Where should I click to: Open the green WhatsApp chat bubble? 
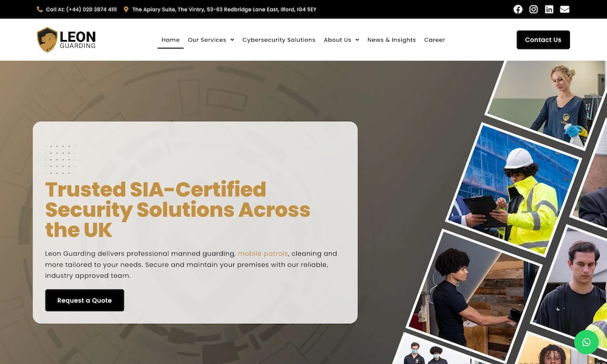[586, 342]
